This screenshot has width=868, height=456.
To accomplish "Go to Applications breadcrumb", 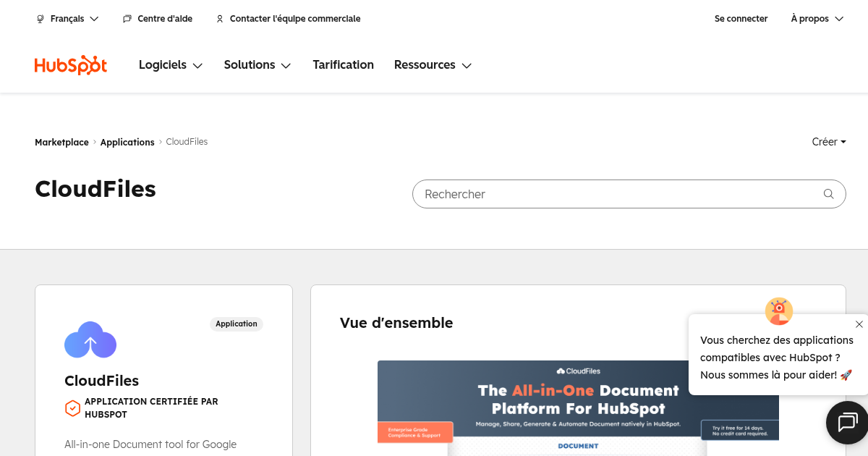I will tap(127, 143).
